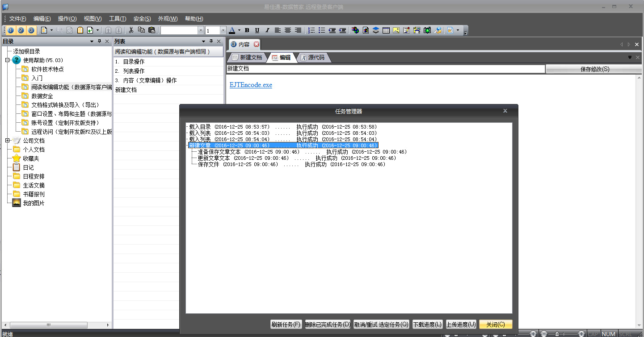Click the 刷新任务 button

286,325
